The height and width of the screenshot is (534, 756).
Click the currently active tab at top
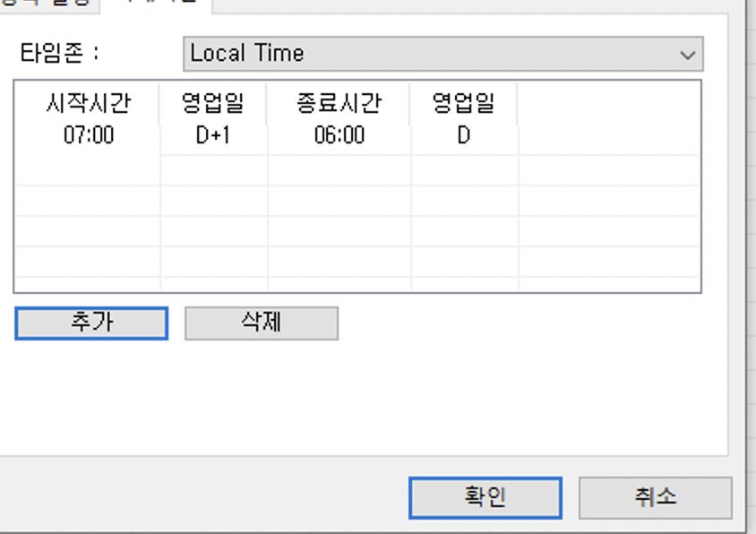(157, 4)
